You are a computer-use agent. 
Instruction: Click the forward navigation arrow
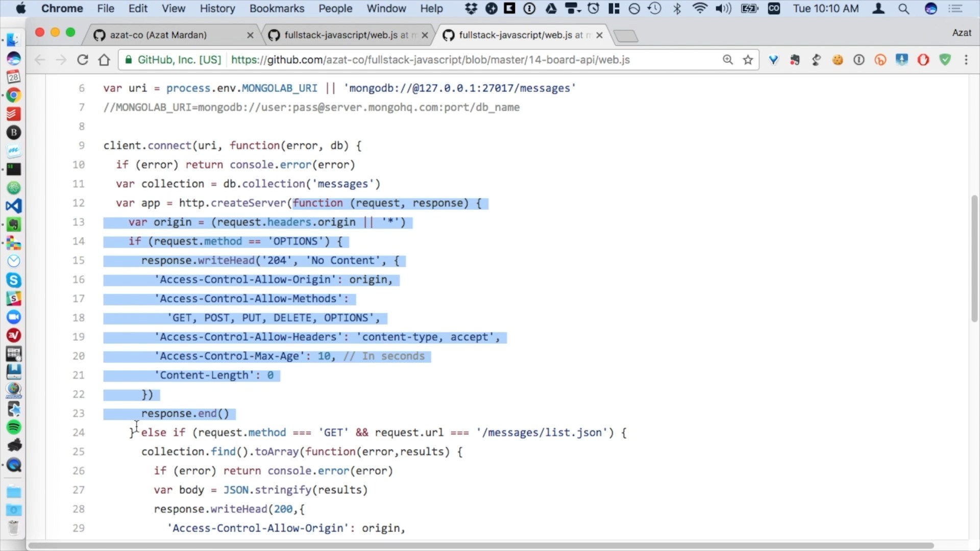61,60
